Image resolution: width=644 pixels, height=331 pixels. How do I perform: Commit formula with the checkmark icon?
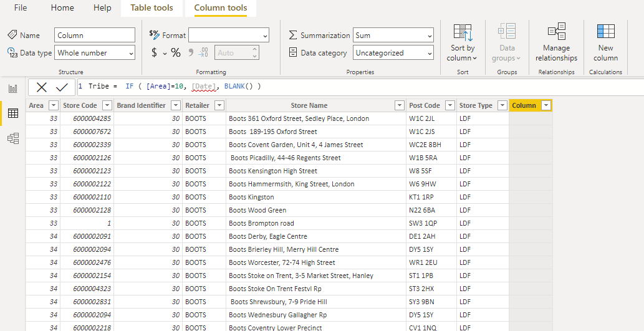tap(62, 87)
